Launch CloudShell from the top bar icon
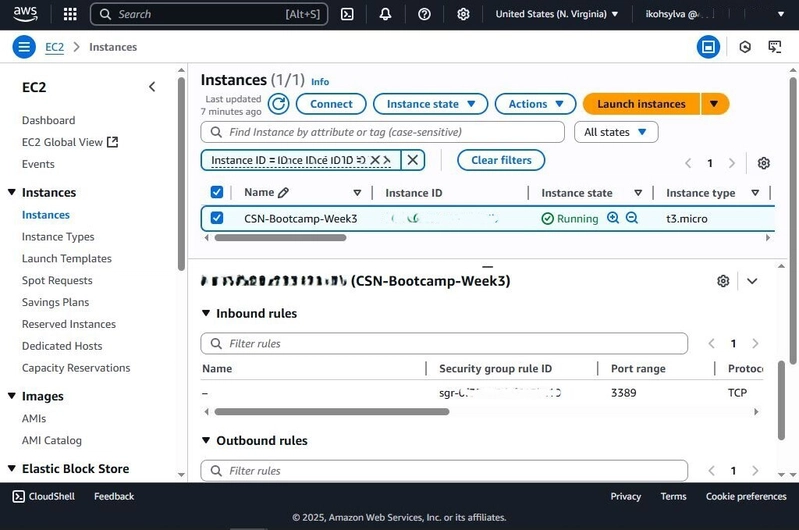Viewport: 799px width, 530px height. 347,14
